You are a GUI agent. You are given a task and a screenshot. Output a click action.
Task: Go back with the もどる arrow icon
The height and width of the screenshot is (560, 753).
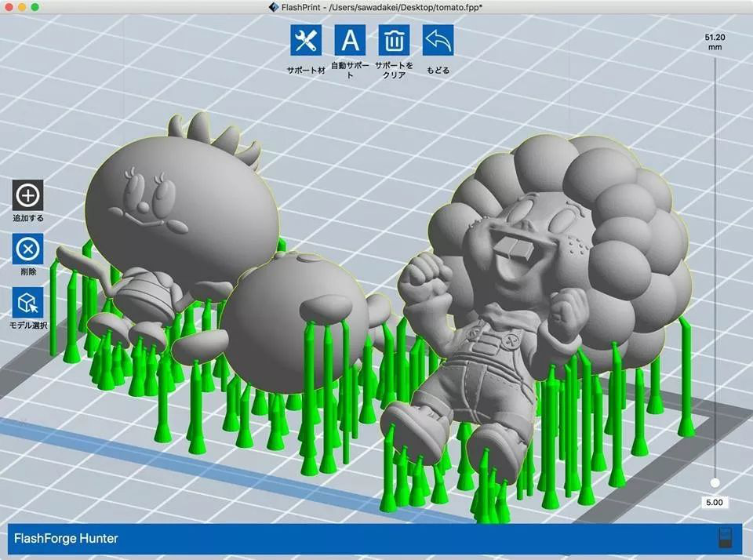(x=438, y=40)
